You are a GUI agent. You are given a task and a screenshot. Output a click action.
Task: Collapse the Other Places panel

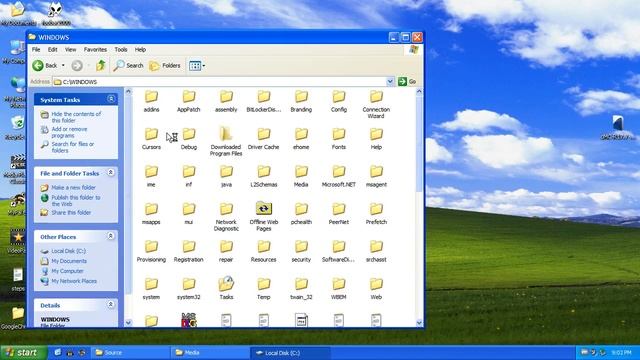coord(111,236)
